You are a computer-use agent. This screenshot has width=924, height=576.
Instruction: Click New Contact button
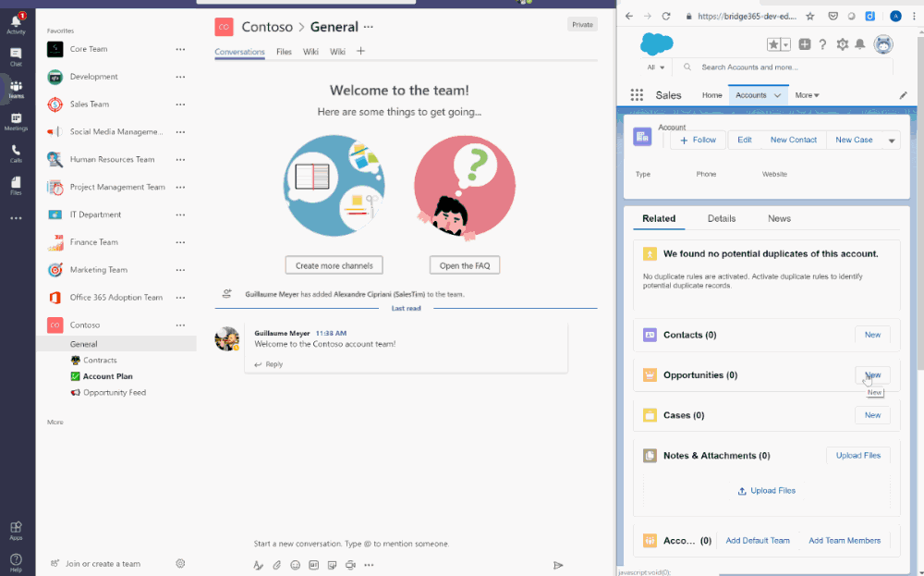point(793,141)
